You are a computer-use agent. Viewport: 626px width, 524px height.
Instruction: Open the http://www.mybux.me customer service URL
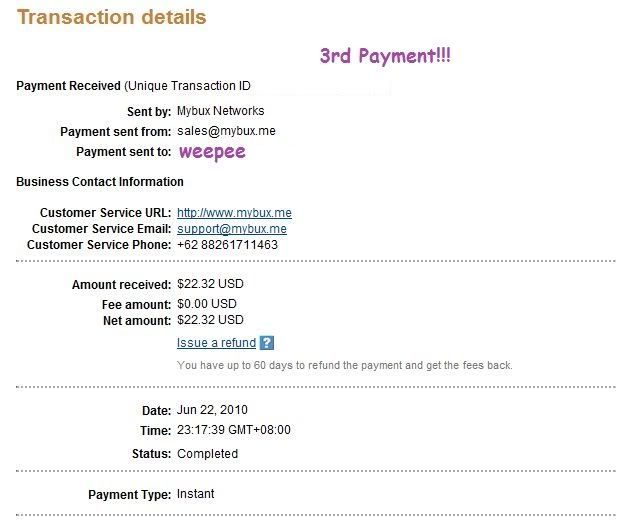pyautogui.click(x=234, y=213)
